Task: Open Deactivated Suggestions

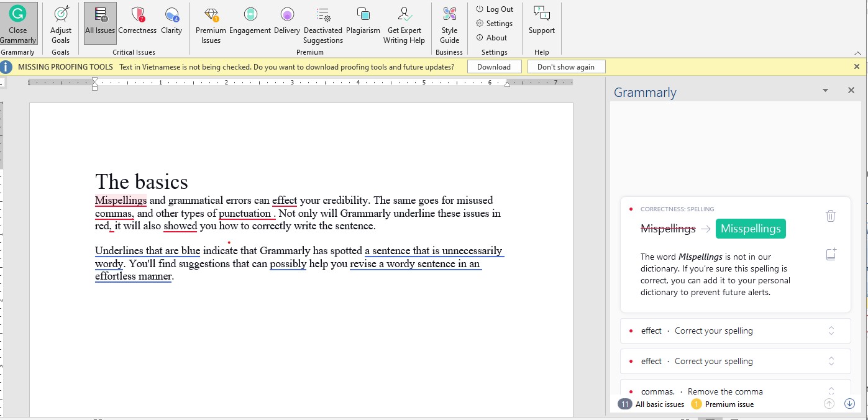Action: 323,24
